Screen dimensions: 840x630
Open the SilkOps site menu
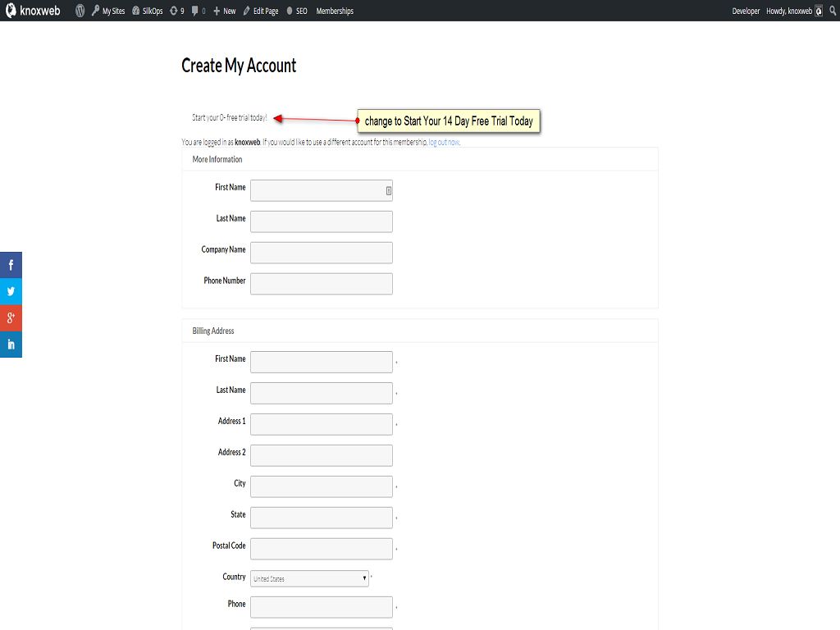[x=147, y=11]
